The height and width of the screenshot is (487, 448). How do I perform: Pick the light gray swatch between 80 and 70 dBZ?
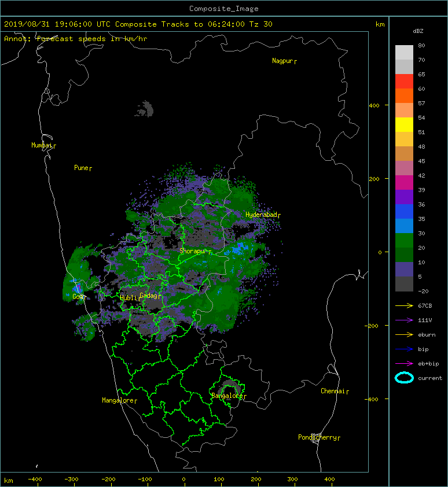pyautogui.click(x=404, y=53)
